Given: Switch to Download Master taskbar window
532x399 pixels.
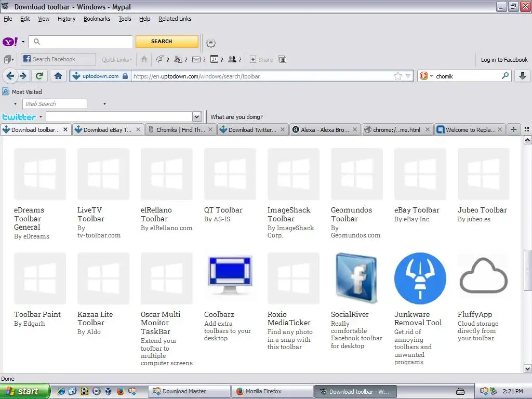Looking at the screenshot, I should pos(190,391).
